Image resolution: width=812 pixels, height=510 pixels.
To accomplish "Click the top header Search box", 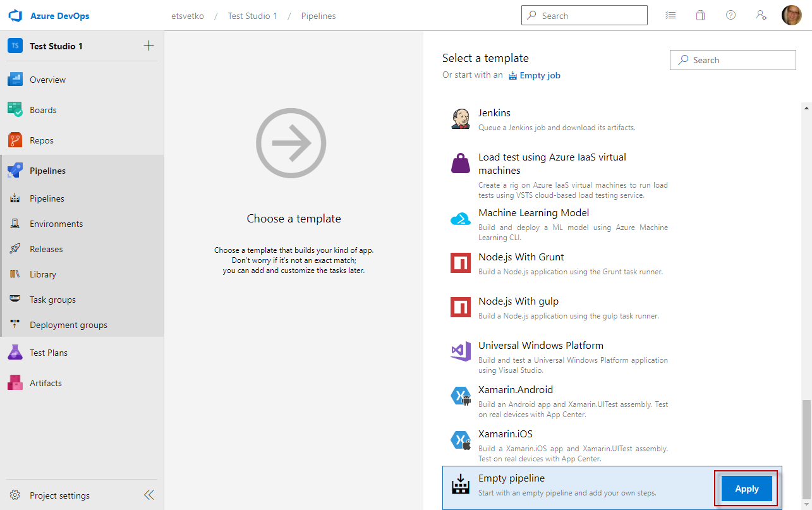I will click(585, 15).
